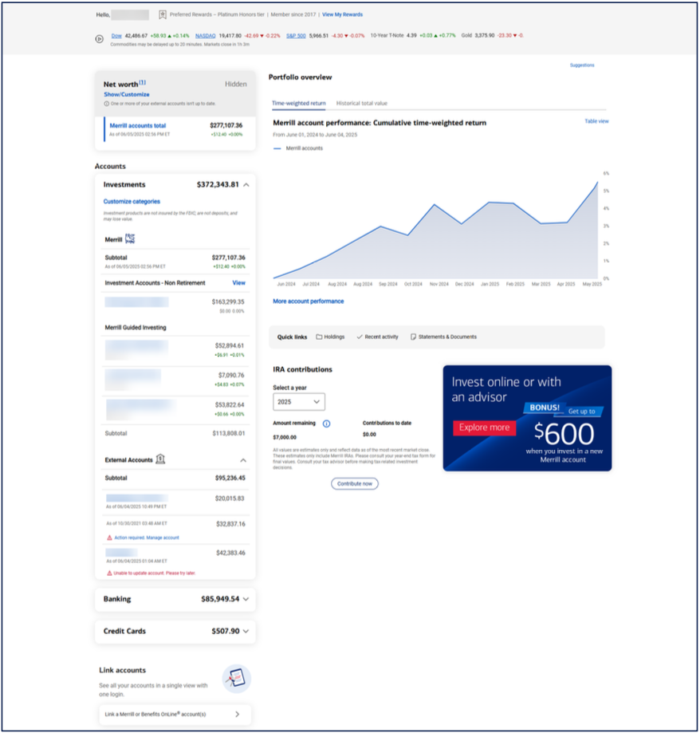
Task: Open the Select a year dropdown showing 2025
Action: coord(299,402)
